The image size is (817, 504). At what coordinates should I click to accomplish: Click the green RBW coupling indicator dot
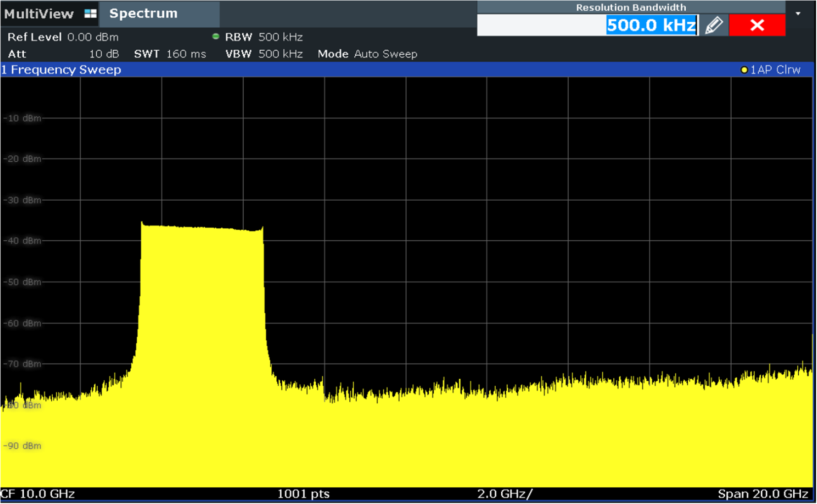click(x=216, y=36)
